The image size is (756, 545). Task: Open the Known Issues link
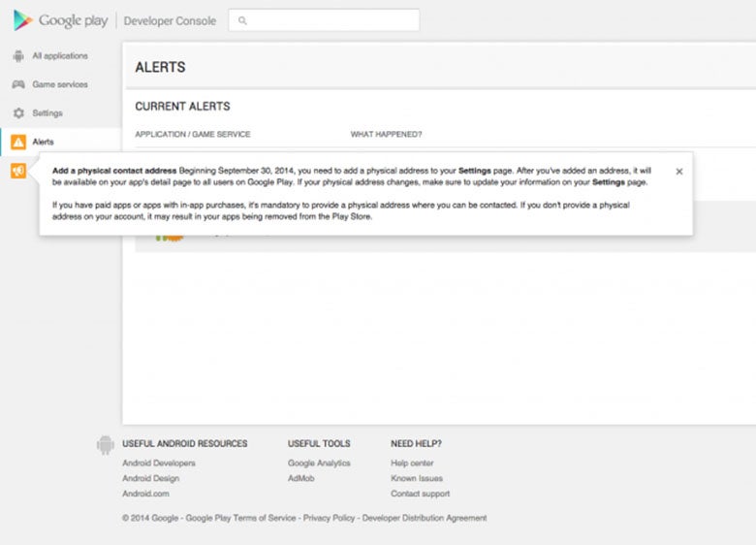(417, 478)
